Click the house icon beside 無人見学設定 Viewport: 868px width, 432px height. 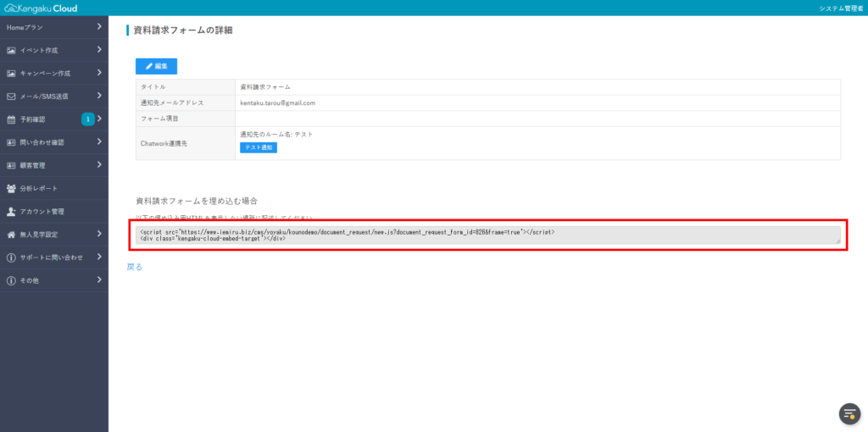coord(11,235)
